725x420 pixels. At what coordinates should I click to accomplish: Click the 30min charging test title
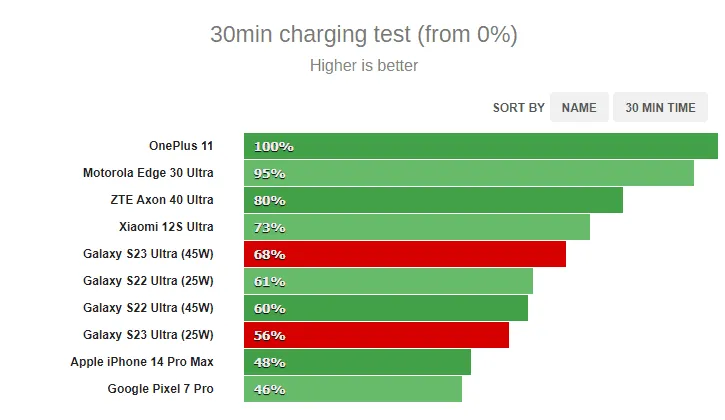click(363, 34)
